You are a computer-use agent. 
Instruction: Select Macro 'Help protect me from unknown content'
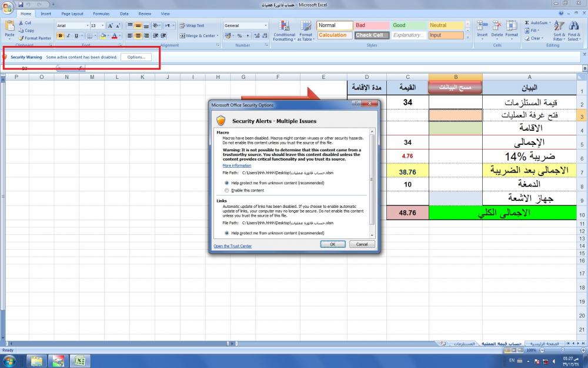click(x=226, y=183)
